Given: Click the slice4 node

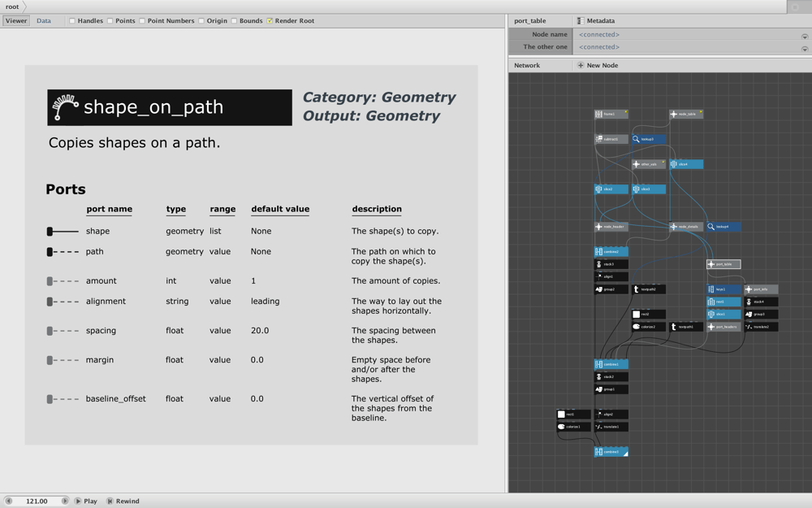Looking at the screenshot, I should [686, 164].
